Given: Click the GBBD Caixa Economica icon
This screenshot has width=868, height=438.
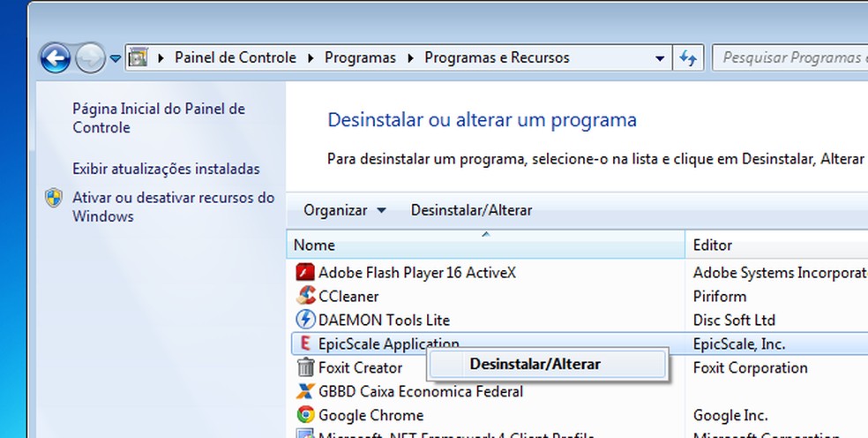Looking at the screenshot, I should coord(305,391).
